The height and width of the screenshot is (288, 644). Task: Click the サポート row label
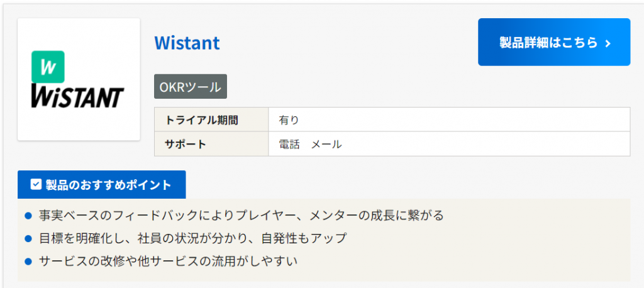click(x=186, y=144)
